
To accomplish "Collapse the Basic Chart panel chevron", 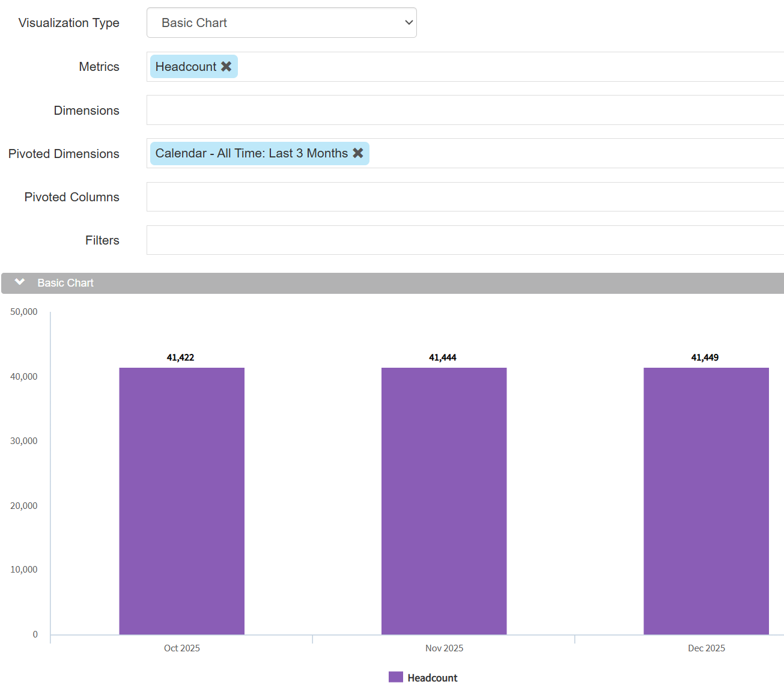I will tap(20, 282).
